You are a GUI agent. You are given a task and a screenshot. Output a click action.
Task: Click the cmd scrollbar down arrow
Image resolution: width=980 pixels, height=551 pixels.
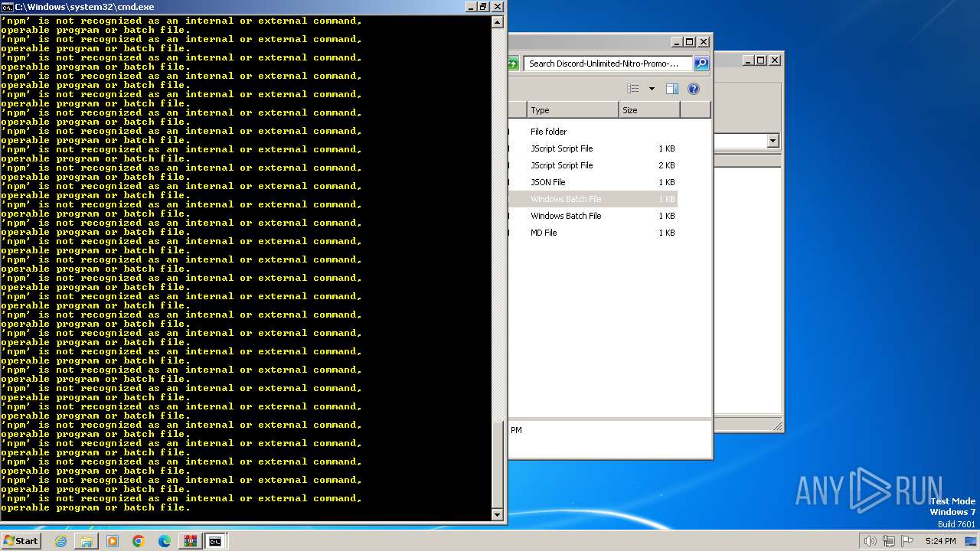498,515
